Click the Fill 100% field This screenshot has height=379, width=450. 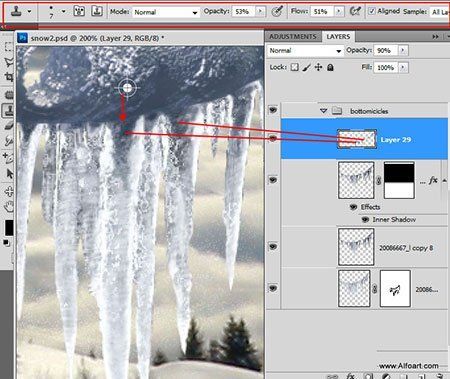coord(386,68)
